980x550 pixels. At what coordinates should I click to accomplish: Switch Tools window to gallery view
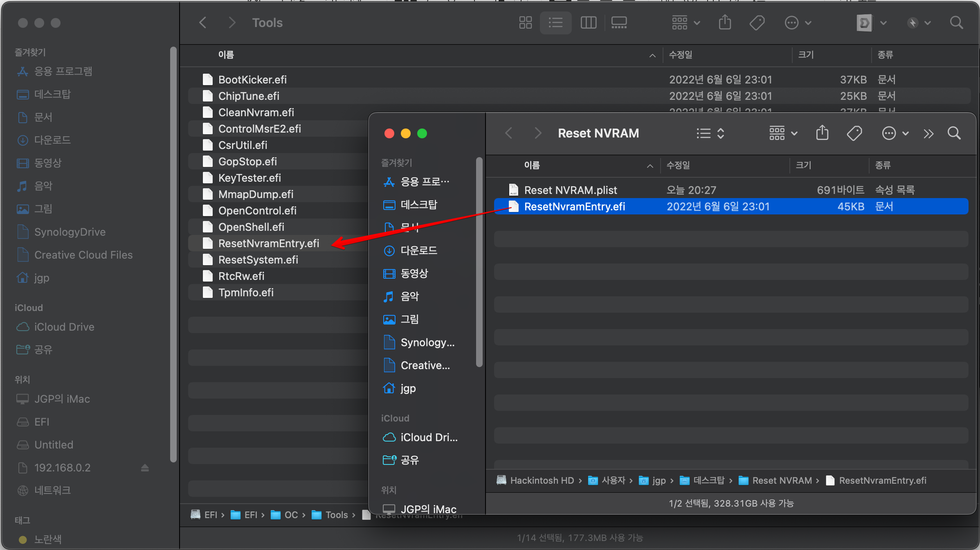tap(619, 23)
